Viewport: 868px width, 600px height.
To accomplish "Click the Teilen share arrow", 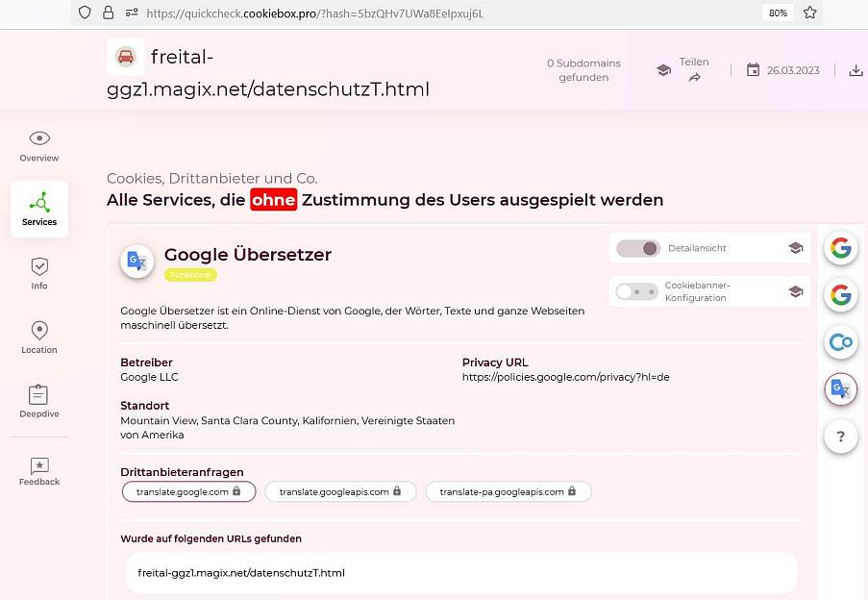I will [694, 78].
